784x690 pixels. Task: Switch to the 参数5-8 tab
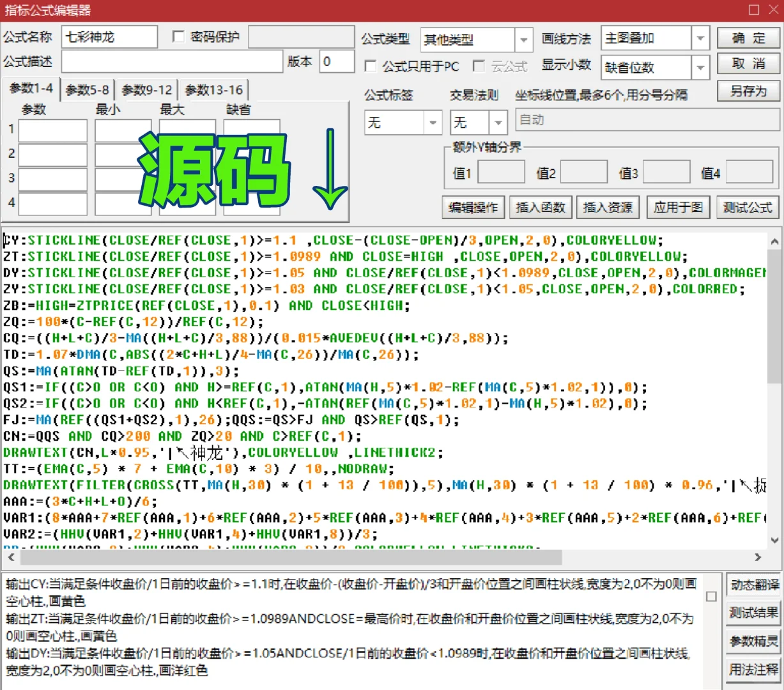click(x=86, y=89)
